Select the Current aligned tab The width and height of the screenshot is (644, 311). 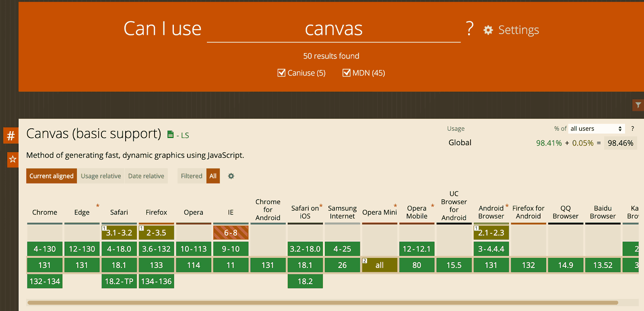(x=52, y=176)
